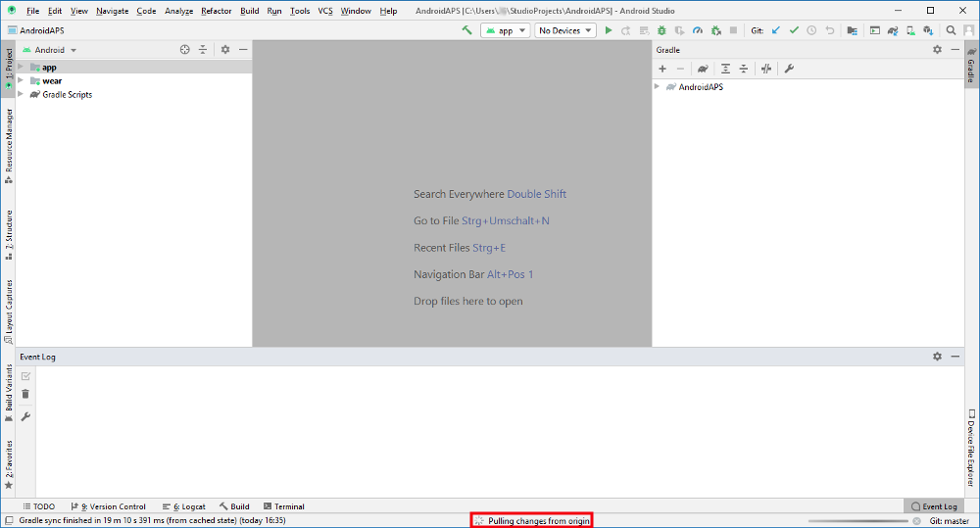Open the Favorites side tab
Screen dimensions: 980x528
(x=9, y=464)
